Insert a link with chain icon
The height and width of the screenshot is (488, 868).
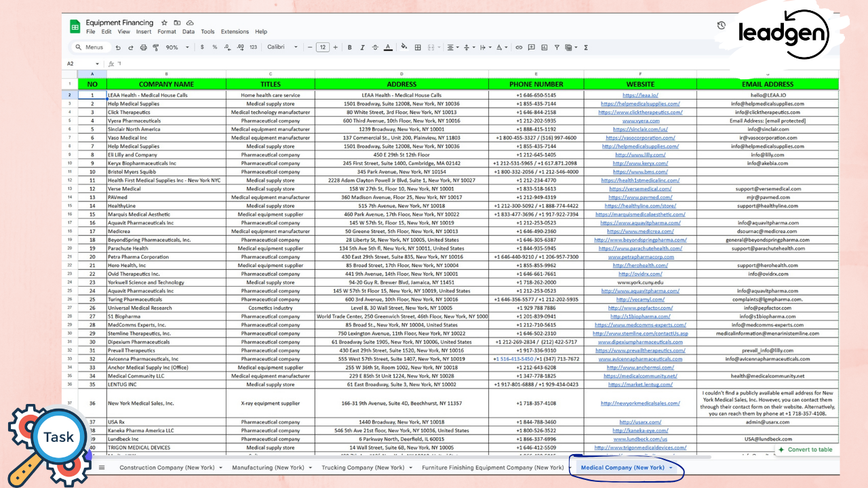pyautogui.click(x=519, y=47)
